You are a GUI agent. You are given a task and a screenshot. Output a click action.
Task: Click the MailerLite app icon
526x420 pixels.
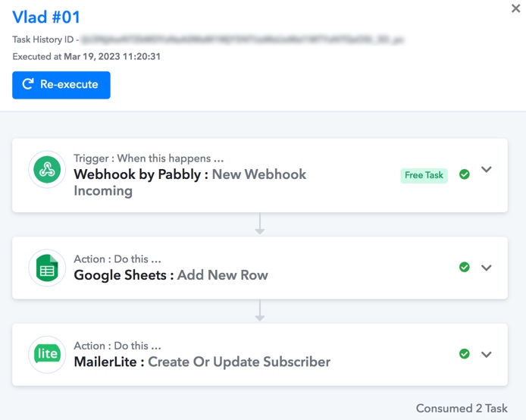point(47,355)
